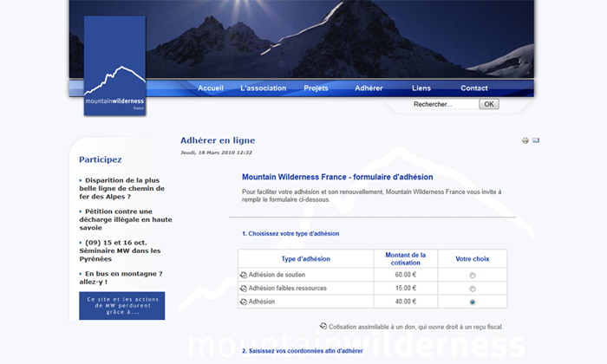Click the 40.00 € amount cell

pos(405,302)
